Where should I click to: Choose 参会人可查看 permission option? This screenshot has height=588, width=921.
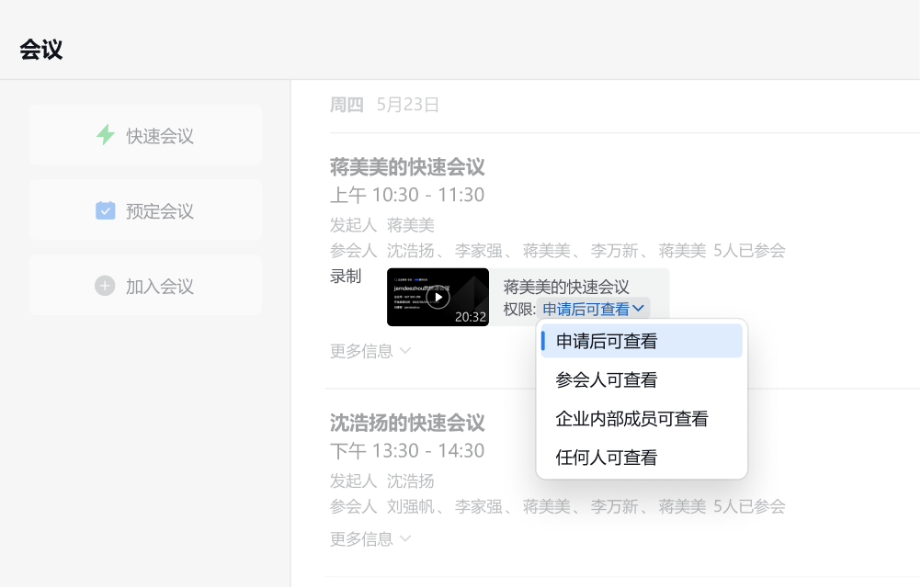607,379
